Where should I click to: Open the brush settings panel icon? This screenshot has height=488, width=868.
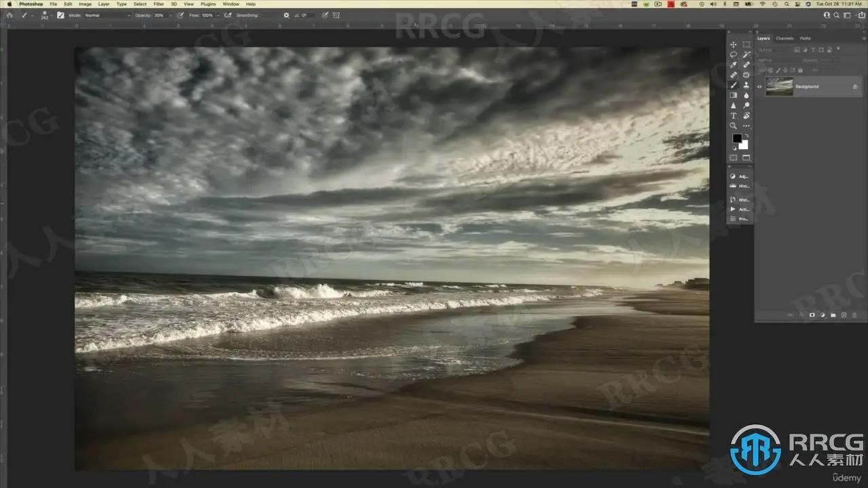pyautogui.click(x=60, y=15)
